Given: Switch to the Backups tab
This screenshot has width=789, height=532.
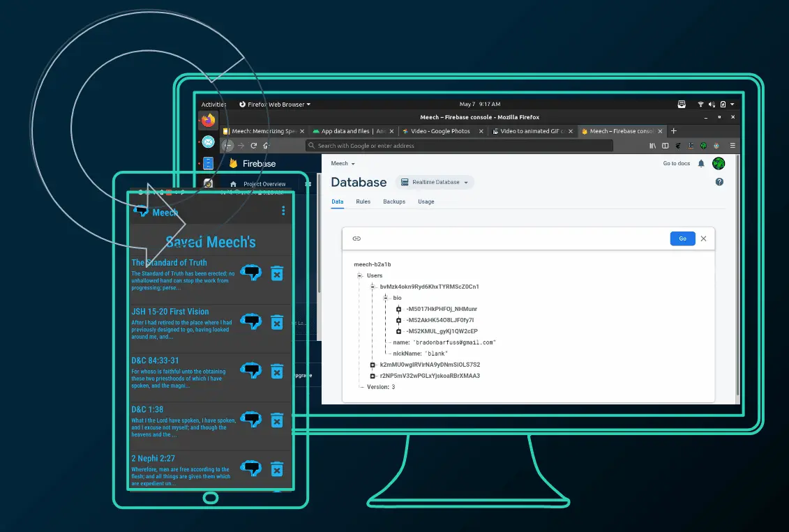Looking at the screenshot, I should click(394, 202).
